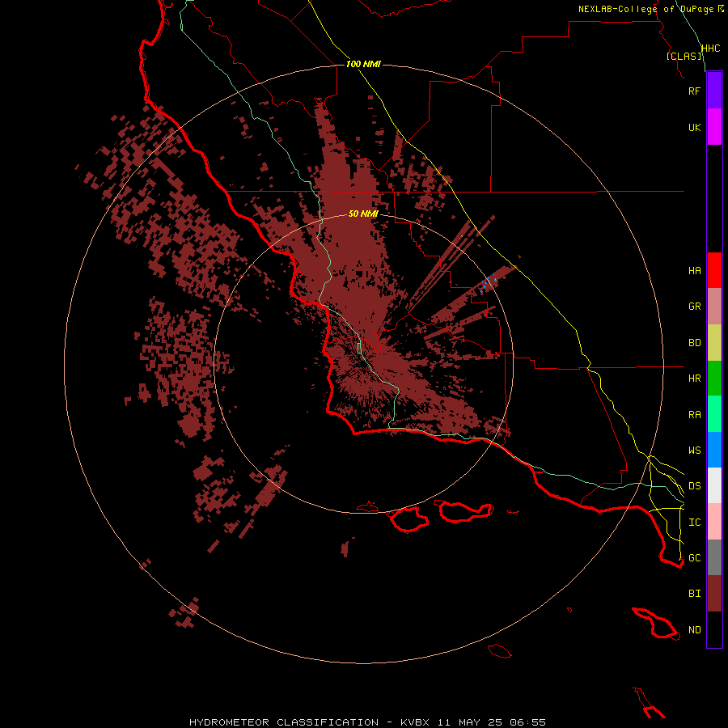Image resolution: width=728 pixels, height=728 pixels.
Task: Click the RA legend label
Action: (x=694, y=415)
